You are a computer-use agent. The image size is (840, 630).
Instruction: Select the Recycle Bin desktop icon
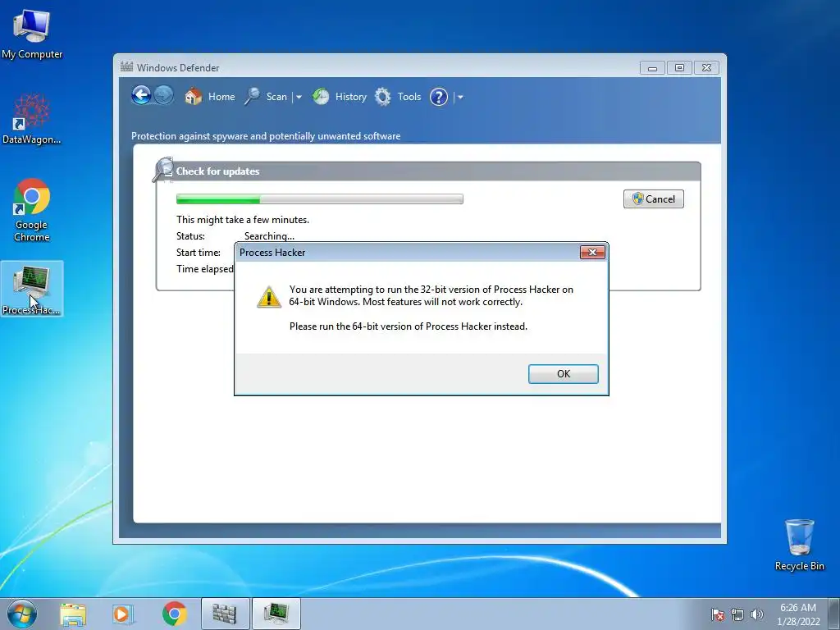tap(799, 545)
